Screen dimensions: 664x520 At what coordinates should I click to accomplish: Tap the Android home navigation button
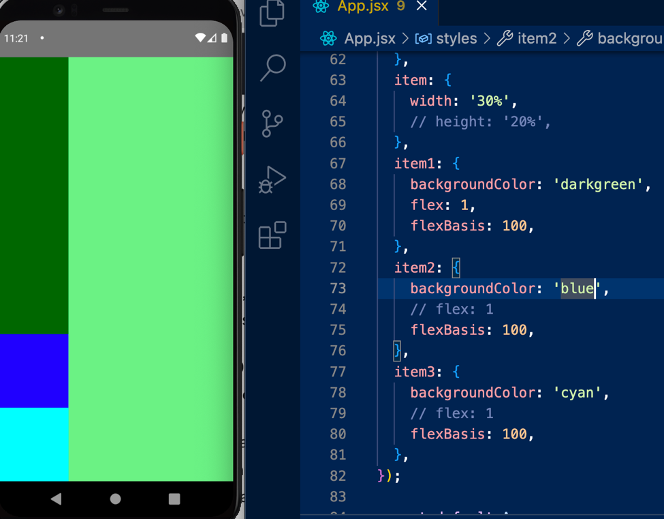click(115, 499)
